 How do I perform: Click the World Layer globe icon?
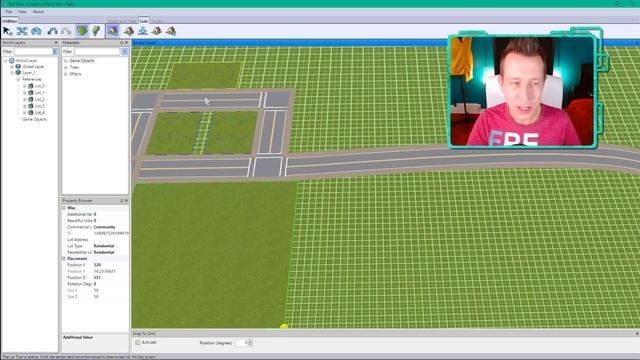coord(12,60)
